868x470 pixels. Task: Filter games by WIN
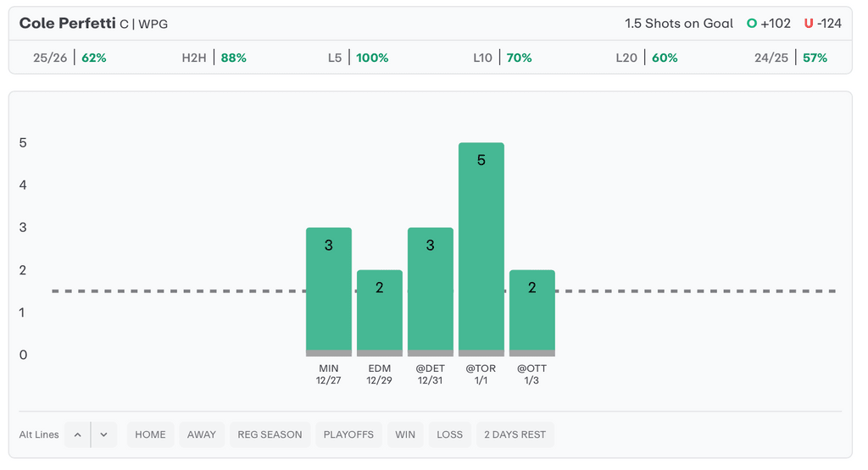[405, 434]
